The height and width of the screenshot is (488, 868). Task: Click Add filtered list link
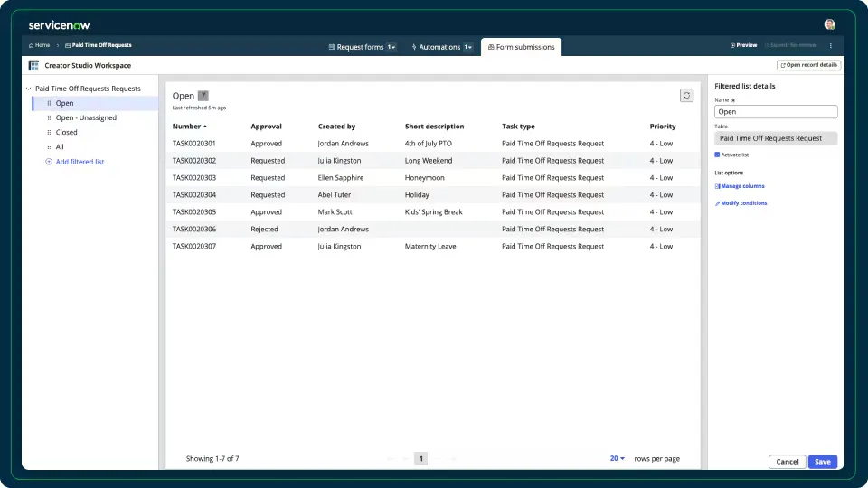(x=75, y=162)
